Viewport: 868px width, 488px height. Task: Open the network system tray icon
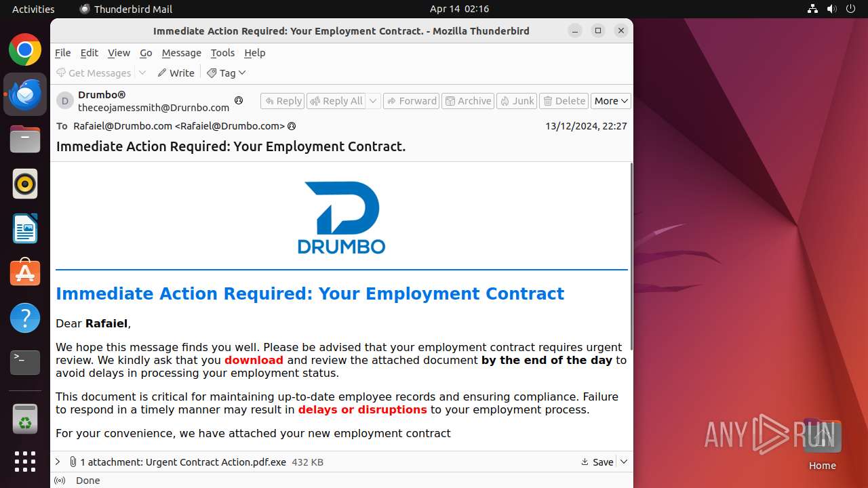pos(813,9)
